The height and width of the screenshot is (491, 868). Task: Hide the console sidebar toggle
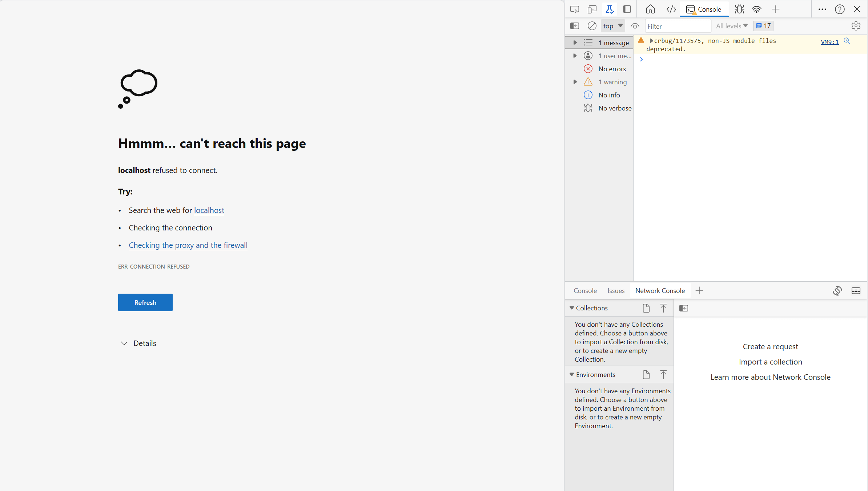click(x=574, y=26)
